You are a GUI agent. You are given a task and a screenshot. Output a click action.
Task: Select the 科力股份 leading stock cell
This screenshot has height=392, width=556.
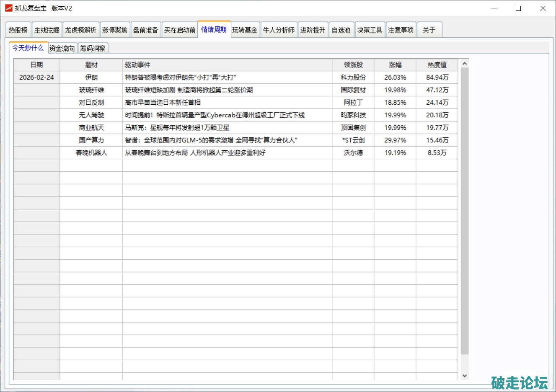[353, 77]
